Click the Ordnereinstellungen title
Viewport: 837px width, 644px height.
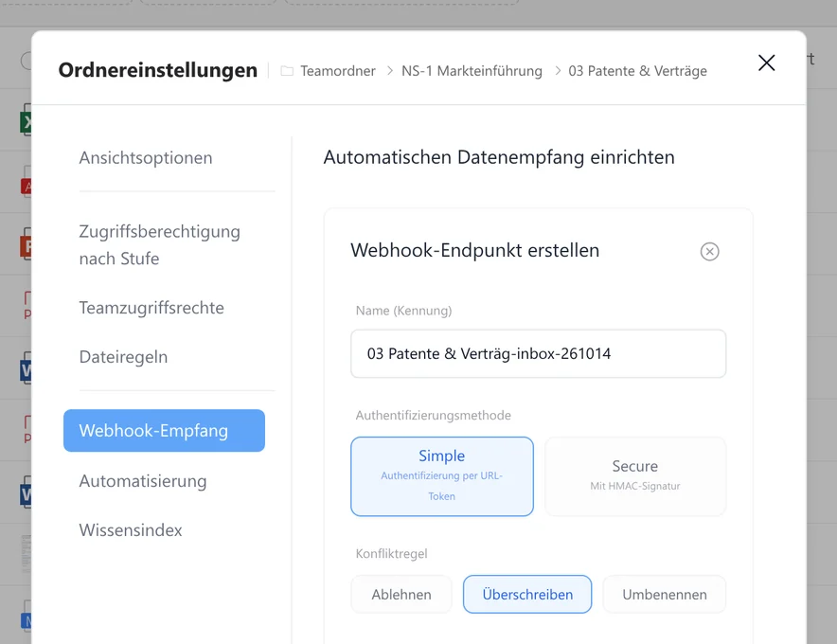pyautogui.click(x=157, y=70)
